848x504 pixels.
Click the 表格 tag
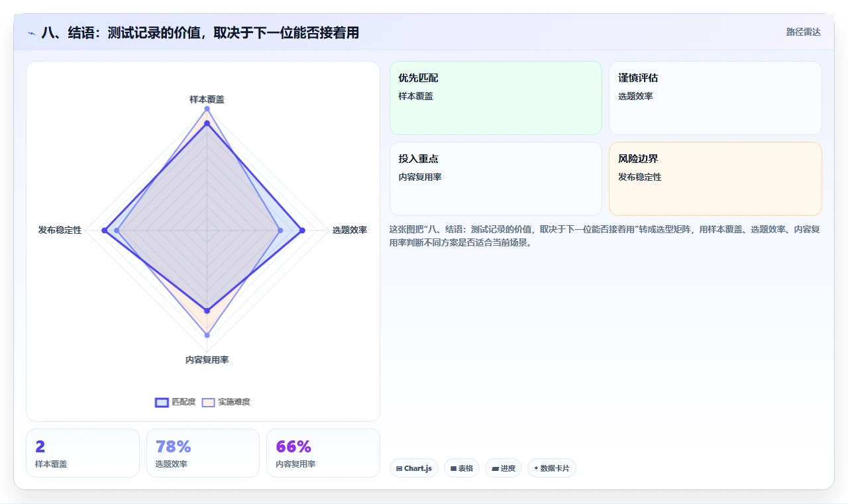pyautogui.click(x=461, y=468)
